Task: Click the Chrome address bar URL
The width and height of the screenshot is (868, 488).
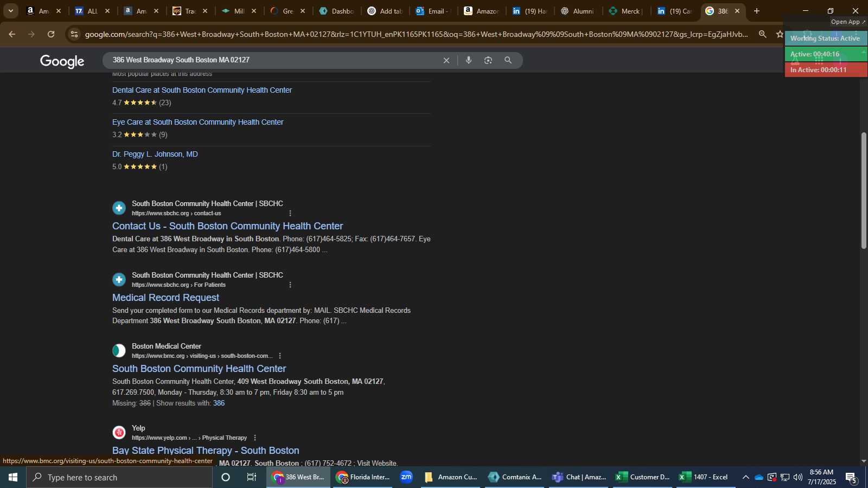Action: 416,34
